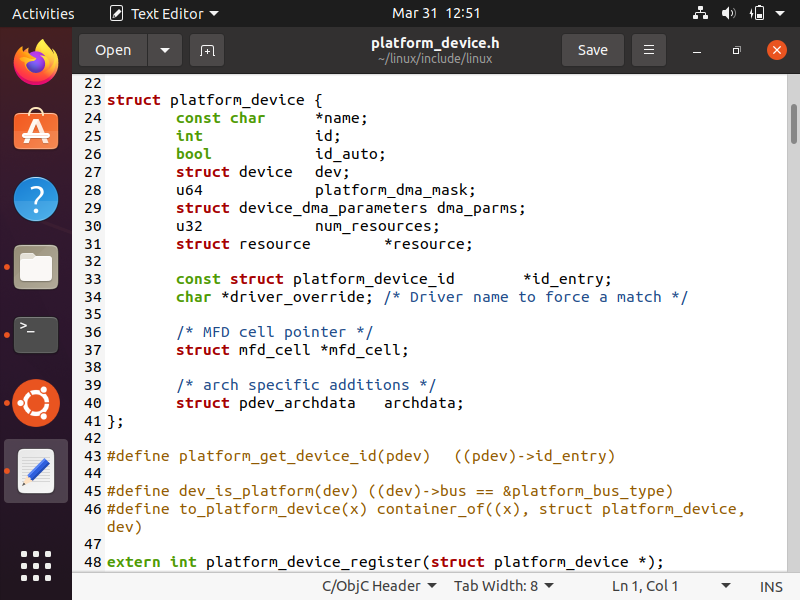The image size is (800, 600).
Task: Open Terminal from the dock
Action: coord(35,335)
